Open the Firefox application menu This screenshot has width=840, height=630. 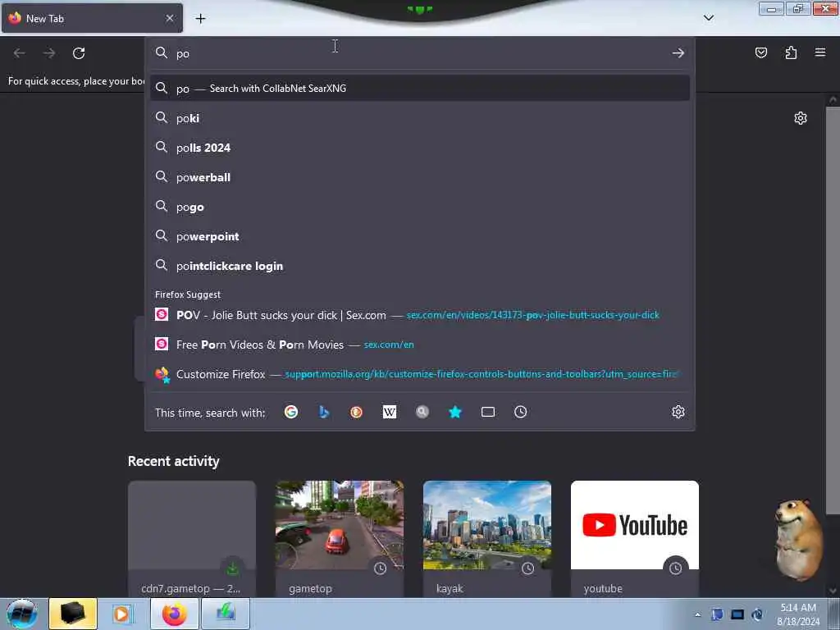(820, 52)
